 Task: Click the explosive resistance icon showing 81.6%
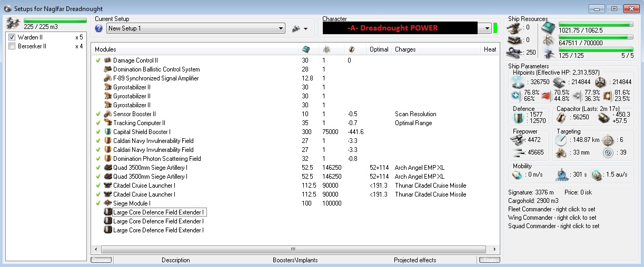click(x=608, y=96)
